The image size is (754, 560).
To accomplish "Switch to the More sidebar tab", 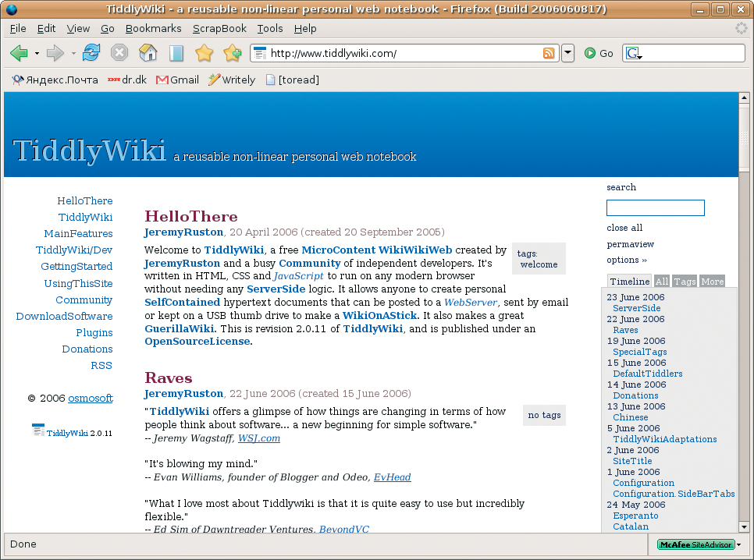I will click(712, 282).
